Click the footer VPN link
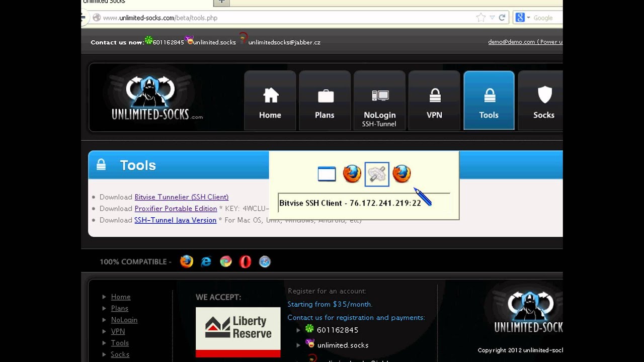The width and height of the screenshot is (644, 362). pyautogui.click(x=118, y=331)
